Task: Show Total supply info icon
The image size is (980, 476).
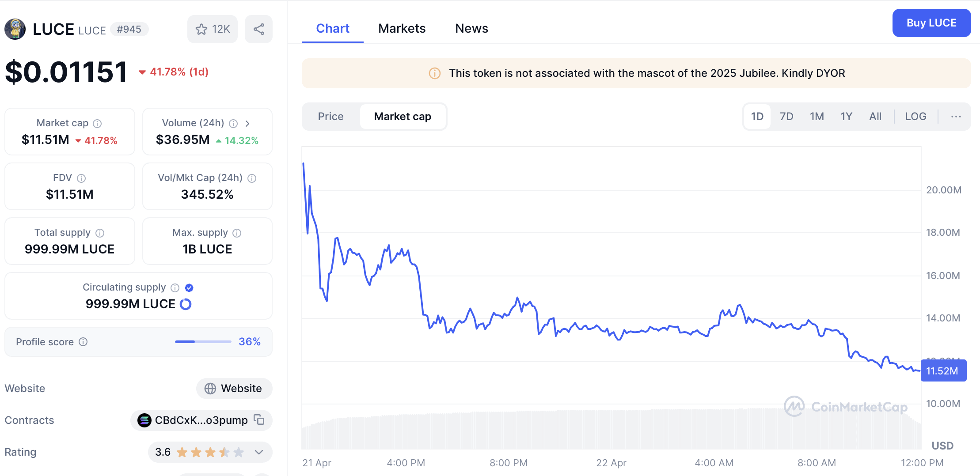Action: tap(100, 233)
